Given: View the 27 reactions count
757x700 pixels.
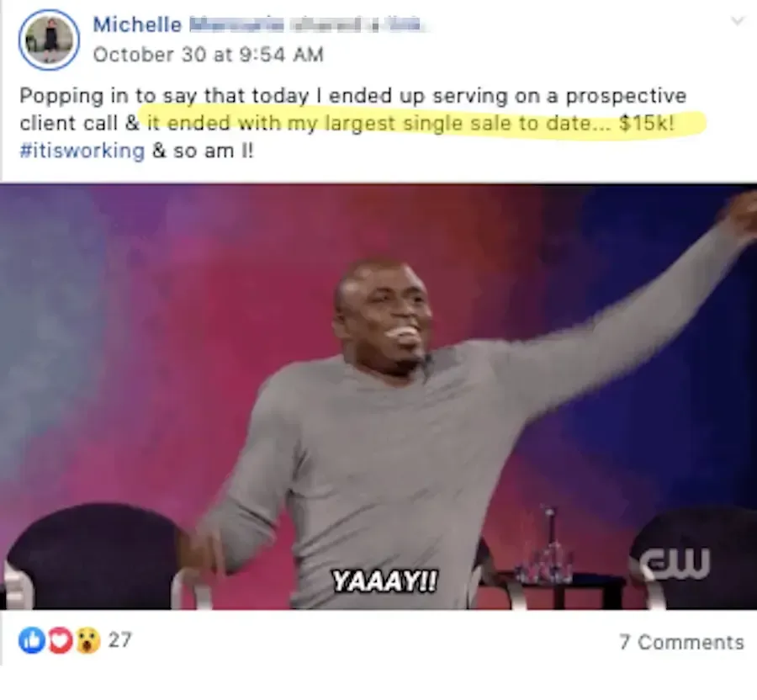Looking at the screenshot, I should tap(119, 640).
